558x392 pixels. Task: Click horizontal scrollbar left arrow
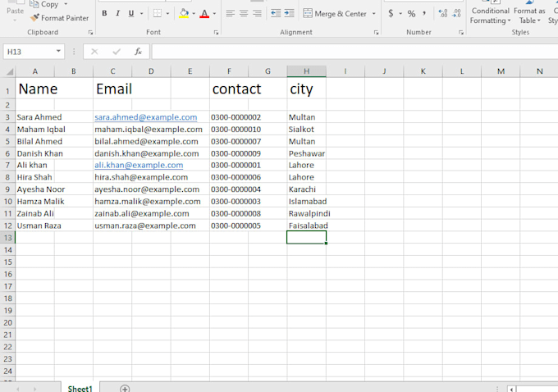(x=511, y=390)
